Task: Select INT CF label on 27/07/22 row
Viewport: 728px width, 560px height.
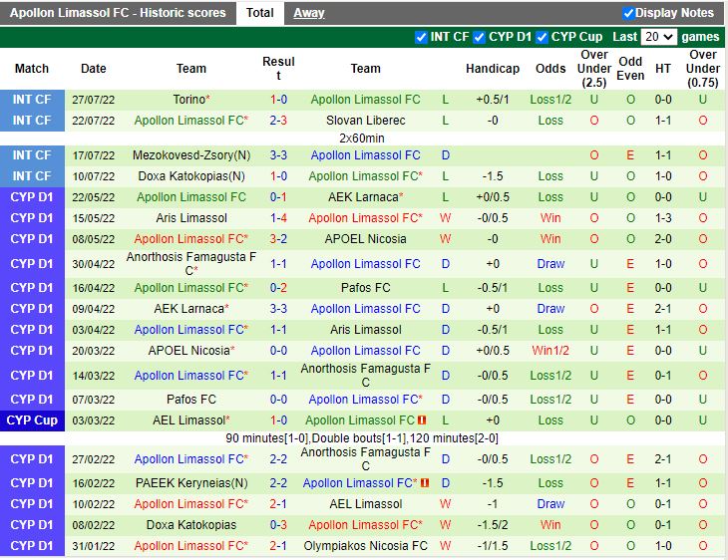Action: point(32,100)
